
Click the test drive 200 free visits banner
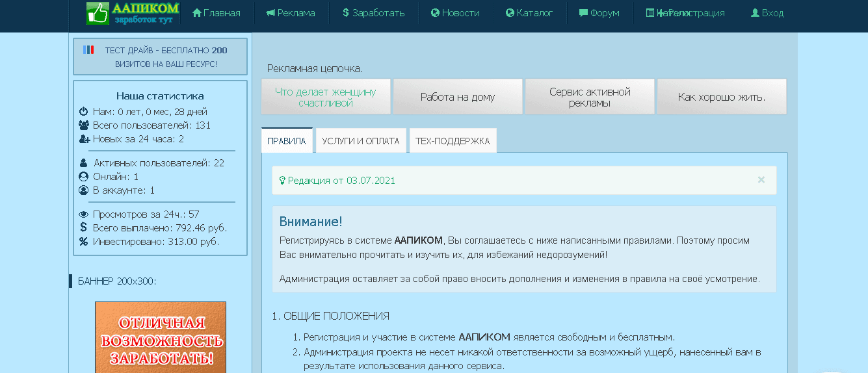[161, 57]
